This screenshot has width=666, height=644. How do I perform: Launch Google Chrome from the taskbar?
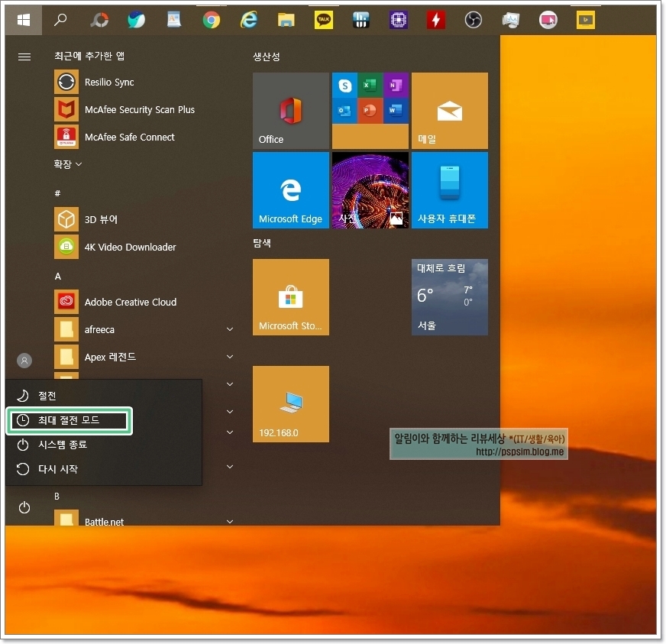tap(211, 20)
